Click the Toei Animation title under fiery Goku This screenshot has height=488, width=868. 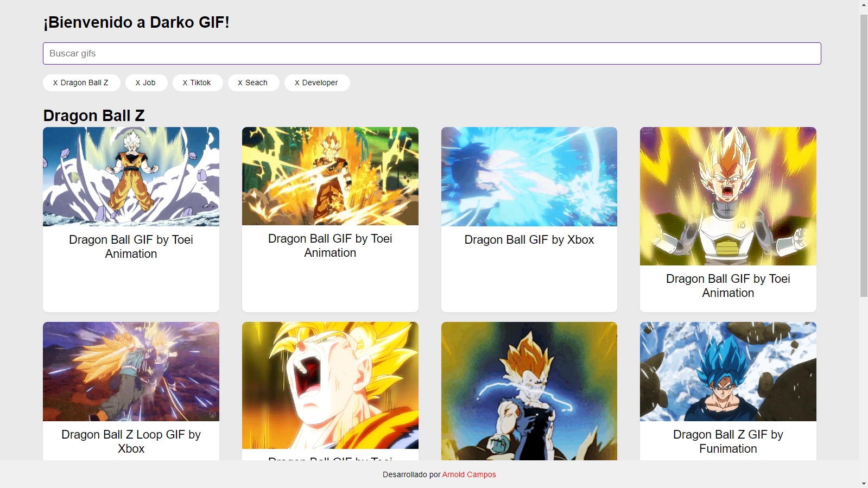330,246
